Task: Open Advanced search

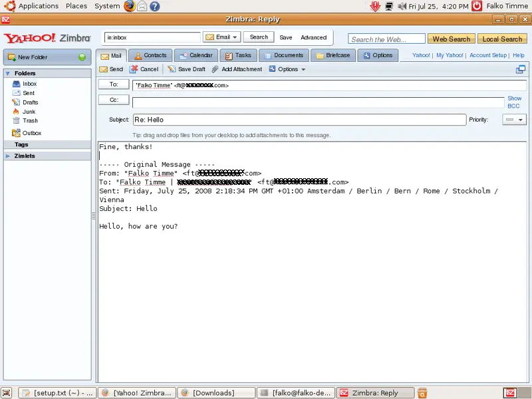Action: [x=313, y=37]
